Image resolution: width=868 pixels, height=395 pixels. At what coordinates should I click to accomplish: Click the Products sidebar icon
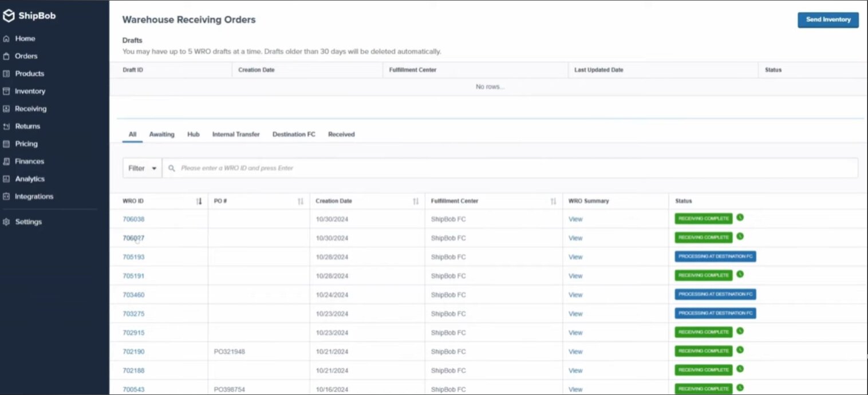(6, 74)
